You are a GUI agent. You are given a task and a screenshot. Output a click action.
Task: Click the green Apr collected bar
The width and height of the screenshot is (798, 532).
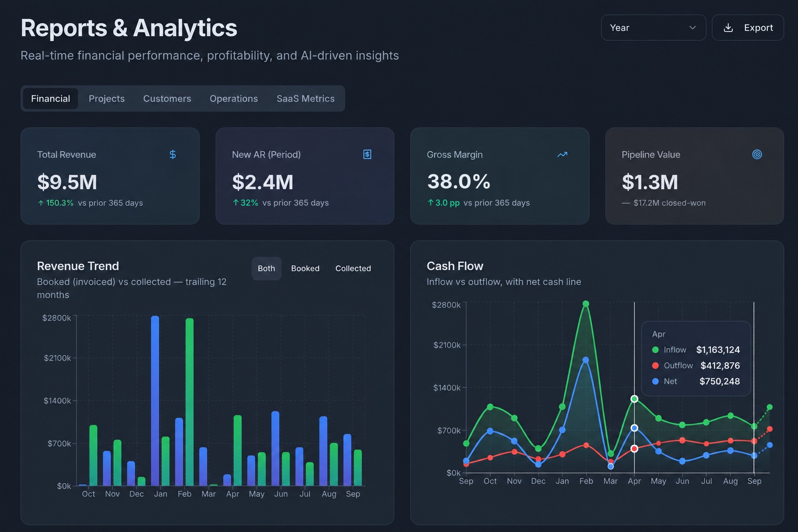click(x=237, y=450)
